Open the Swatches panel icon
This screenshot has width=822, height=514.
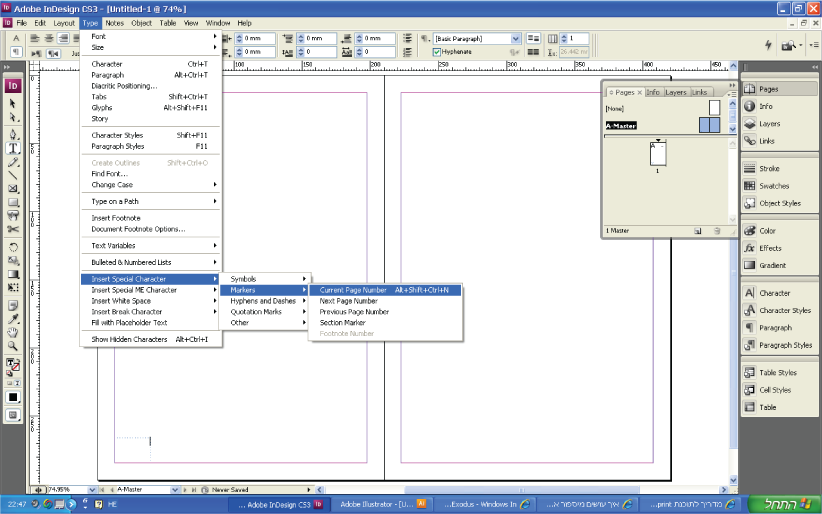pos(773,186)
